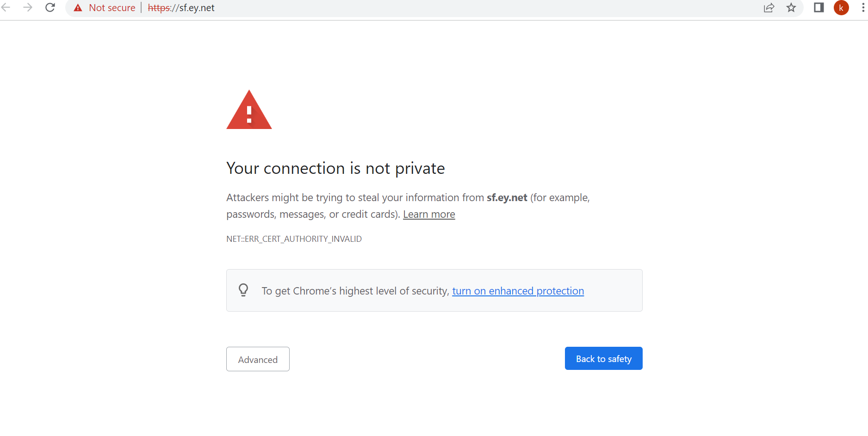Follow the turn on enhanced protection link

tap(518, 291)
